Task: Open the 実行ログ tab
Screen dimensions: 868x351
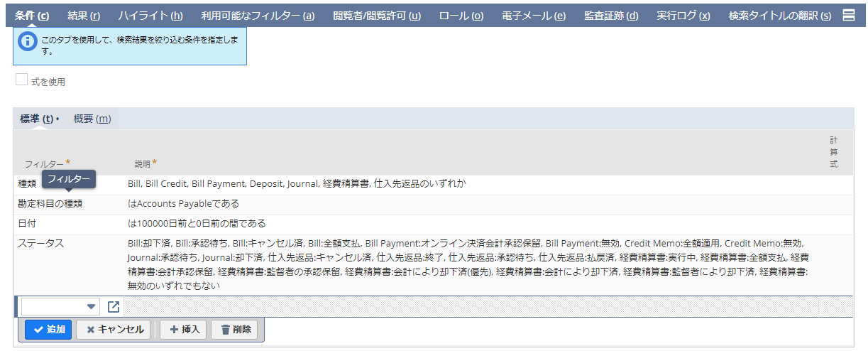Action: click(x=683, y=15)
